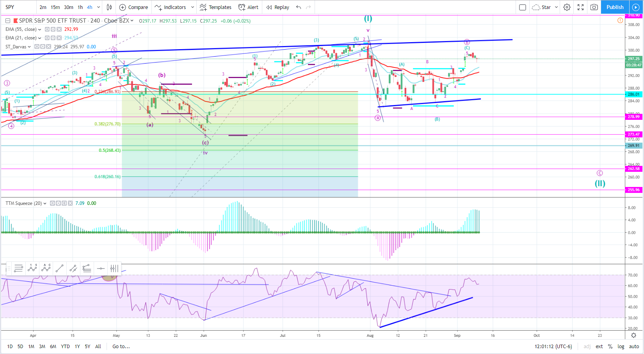Expand EMA (21, close) legend dropdown
Viewport: 644px width, 354px height.
click(x=39, y=38)
